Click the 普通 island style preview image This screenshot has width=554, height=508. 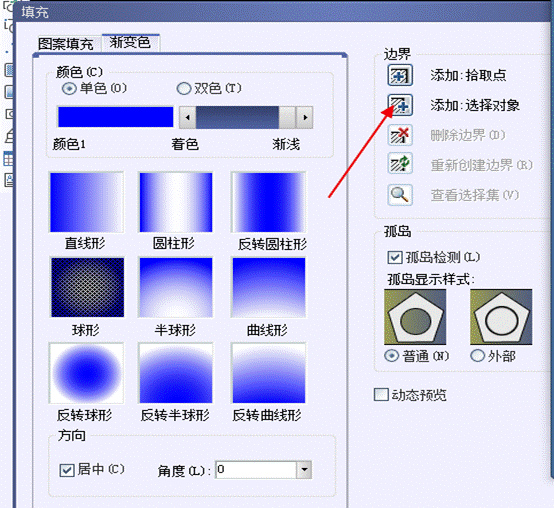(415, 317)
